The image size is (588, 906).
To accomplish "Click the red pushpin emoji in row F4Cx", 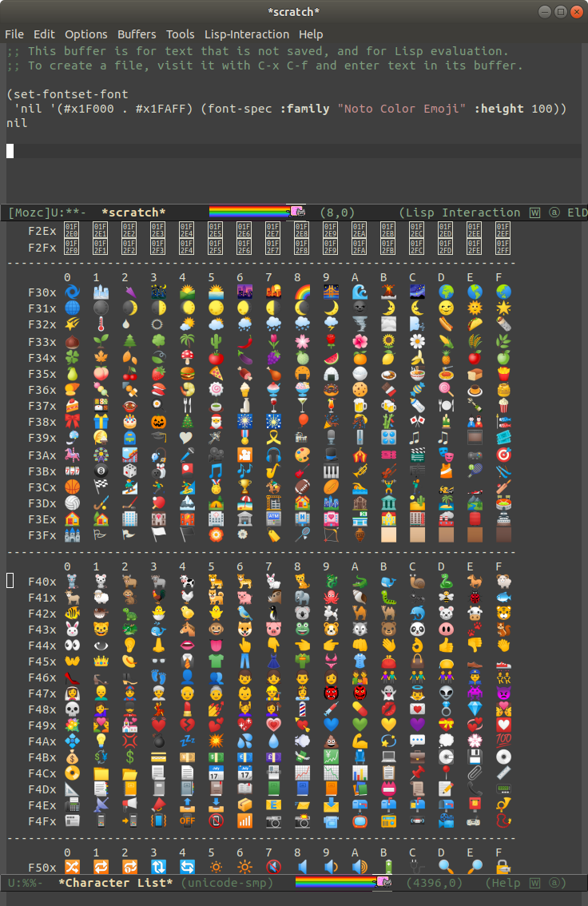I will 417,773.
